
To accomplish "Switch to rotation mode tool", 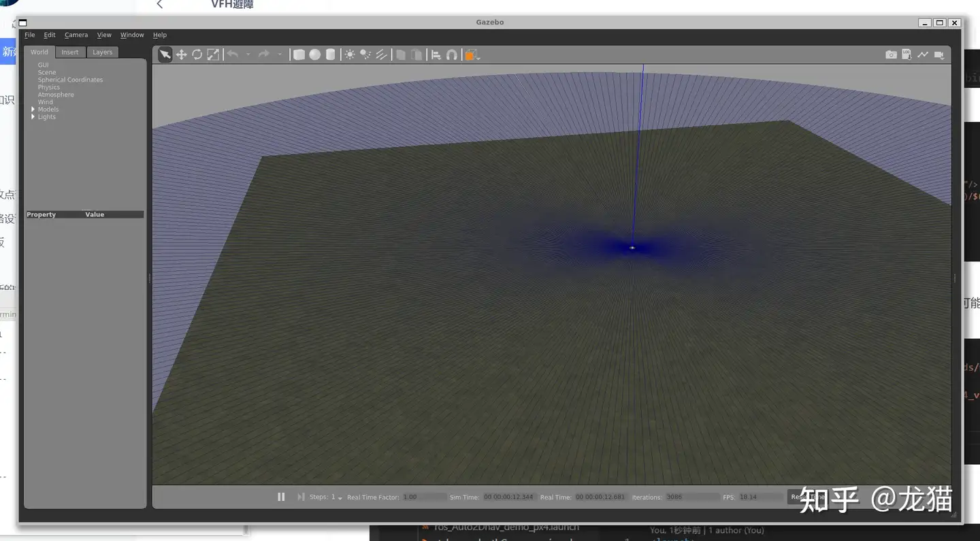I will click(x=197, y=54).
